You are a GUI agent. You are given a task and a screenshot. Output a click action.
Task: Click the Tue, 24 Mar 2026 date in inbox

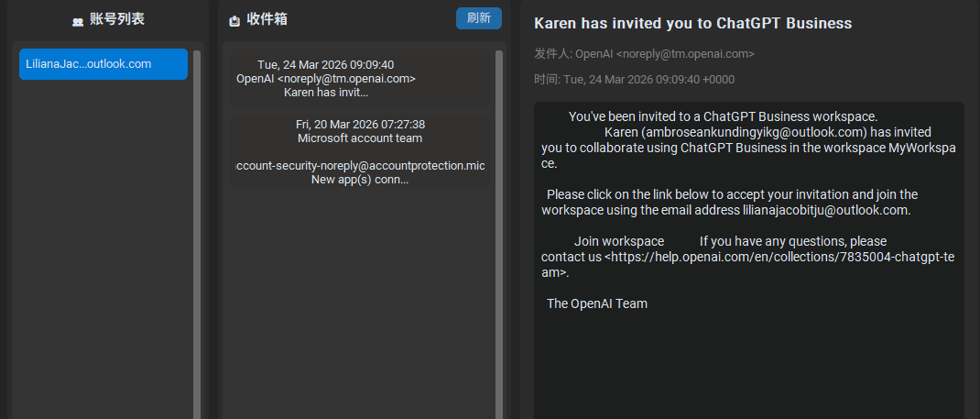[x=326, y=65]
